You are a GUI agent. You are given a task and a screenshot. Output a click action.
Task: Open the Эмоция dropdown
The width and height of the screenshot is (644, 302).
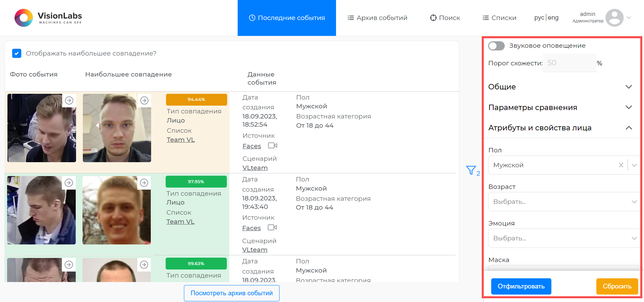(x=564, y=238)
